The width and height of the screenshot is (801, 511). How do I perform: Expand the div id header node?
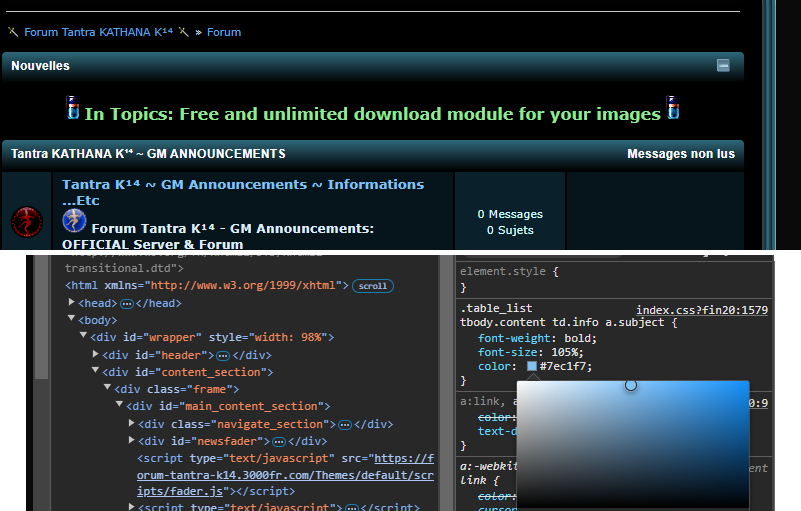tap(96, 354)
